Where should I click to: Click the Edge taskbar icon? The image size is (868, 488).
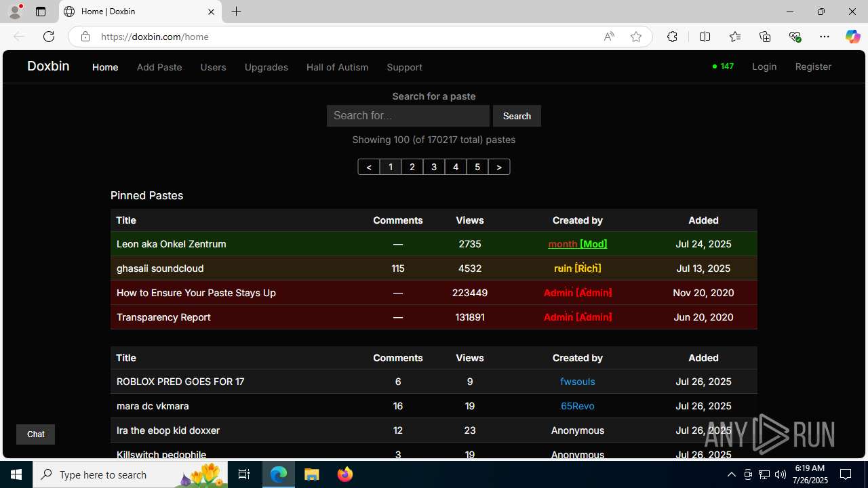(x=279, y=474)
